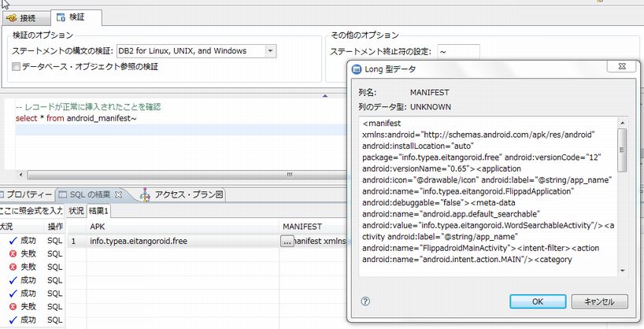Screen dimensions: 644x329
Task: Close the SQL の結果 tab with X
Action: click(120, 194)
